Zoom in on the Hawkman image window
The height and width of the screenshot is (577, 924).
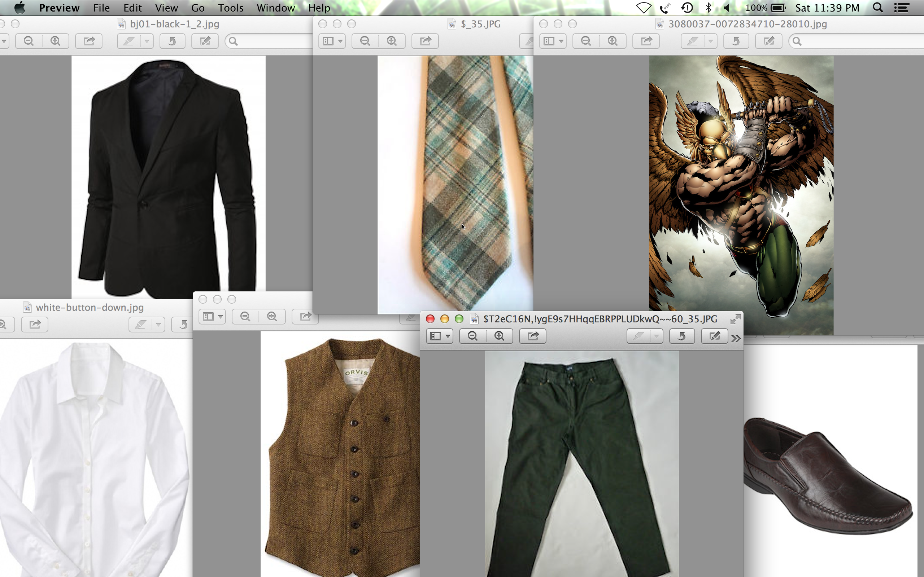pos(613,41)
